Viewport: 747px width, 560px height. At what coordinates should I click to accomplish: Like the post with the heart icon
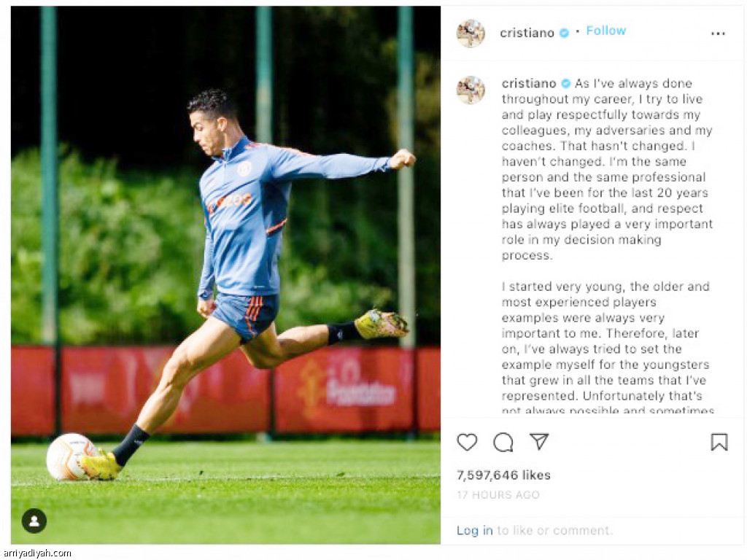point(467,443)
